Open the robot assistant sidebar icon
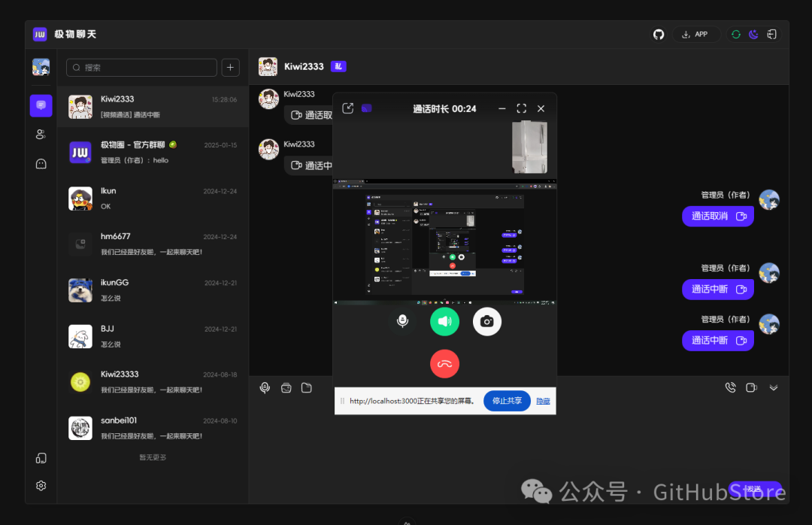The image size is (812, 525). [x=41, y=164]
